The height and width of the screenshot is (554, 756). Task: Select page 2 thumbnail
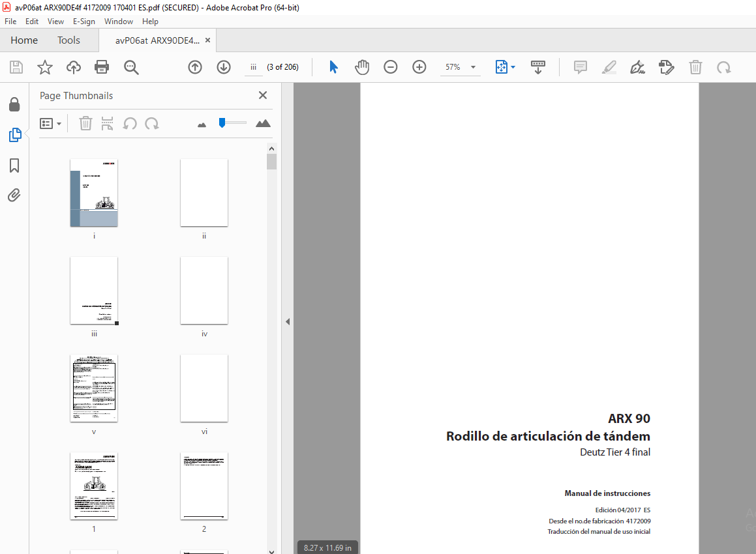click(204, 486)
